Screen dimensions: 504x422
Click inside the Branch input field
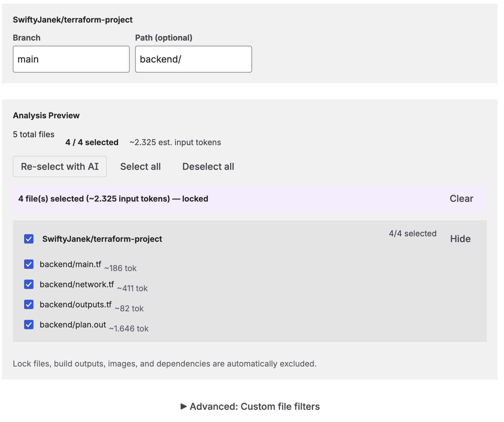(x=71, y=59)
